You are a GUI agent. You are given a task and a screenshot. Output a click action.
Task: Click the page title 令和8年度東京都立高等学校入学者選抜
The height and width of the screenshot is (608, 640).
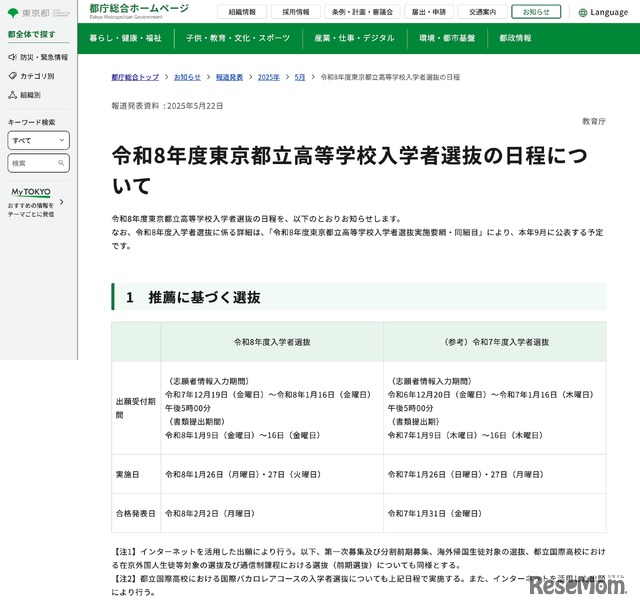point(350,171)
